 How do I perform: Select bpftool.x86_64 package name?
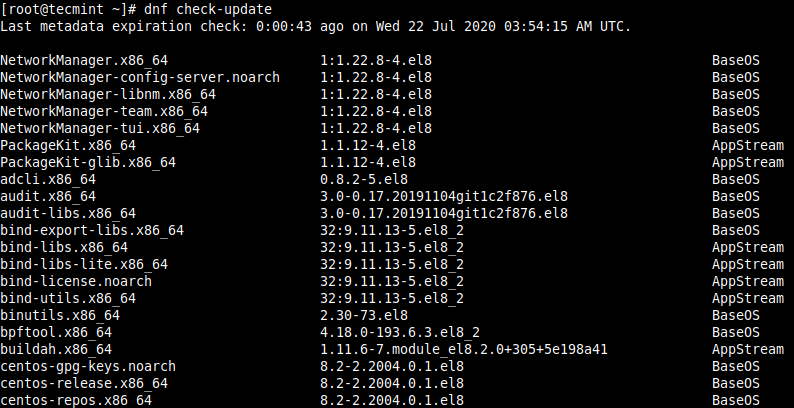click(56, 333)
